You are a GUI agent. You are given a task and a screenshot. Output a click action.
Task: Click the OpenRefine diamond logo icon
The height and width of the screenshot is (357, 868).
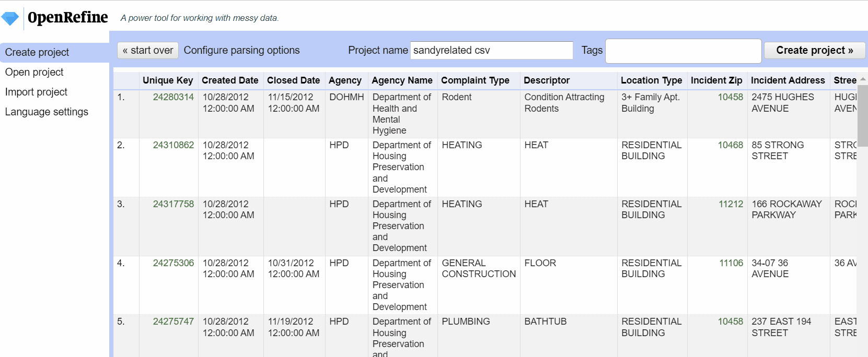coord(10,18)
